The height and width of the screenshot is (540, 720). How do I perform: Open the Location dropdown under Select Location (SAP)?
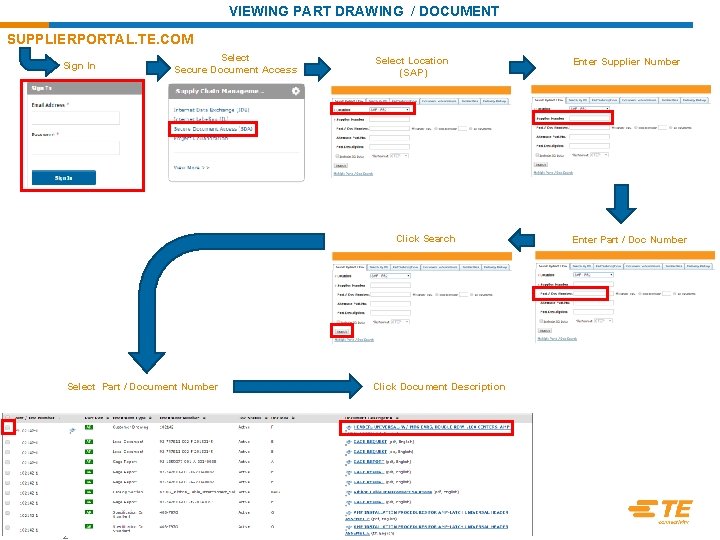[x=389, y=110]
